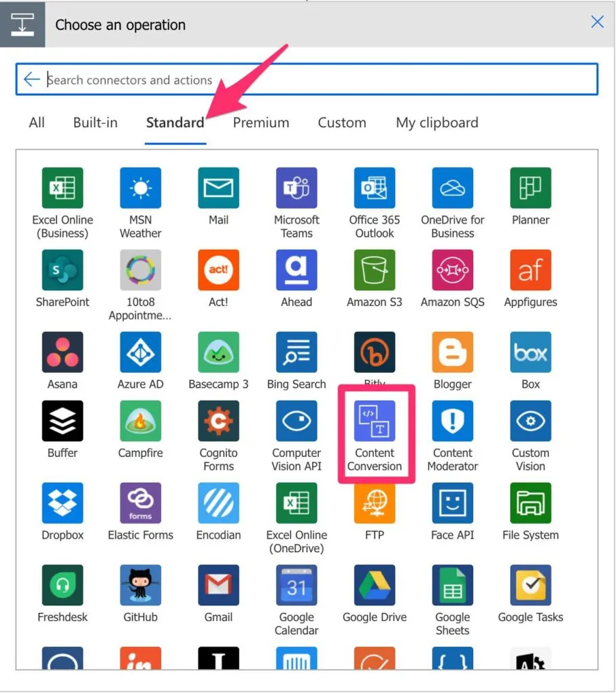Switch to the Premium tab
616x693 pixels.
pos(261,123)
